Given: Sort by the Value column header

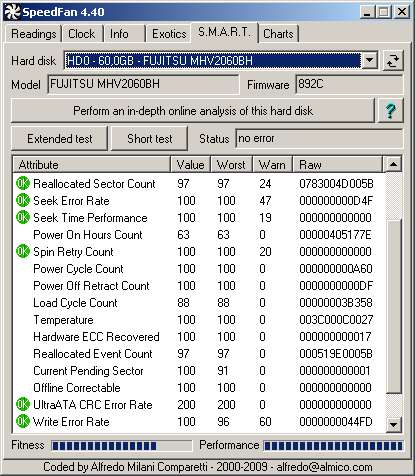Looking at the screenshot, I should pyautogui.click(x=190, y=165).
